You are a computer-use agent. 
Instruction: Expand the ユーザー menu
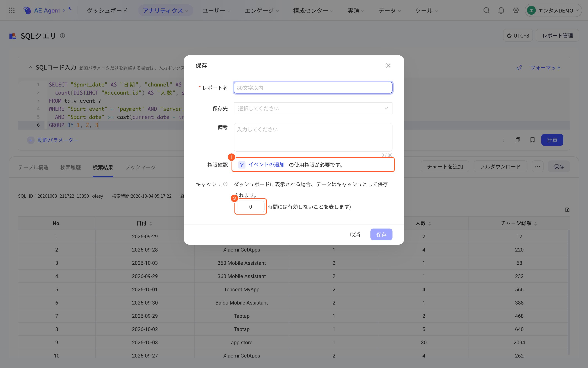coord(216,10)
